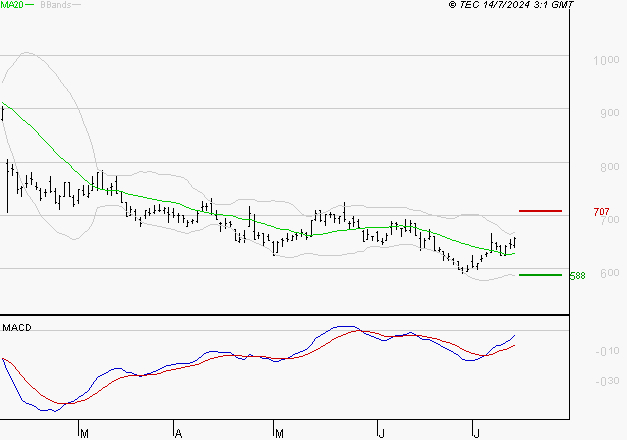Click the first M month marker
The height and width of the screenshot is (440, 627).
point(84,433)
